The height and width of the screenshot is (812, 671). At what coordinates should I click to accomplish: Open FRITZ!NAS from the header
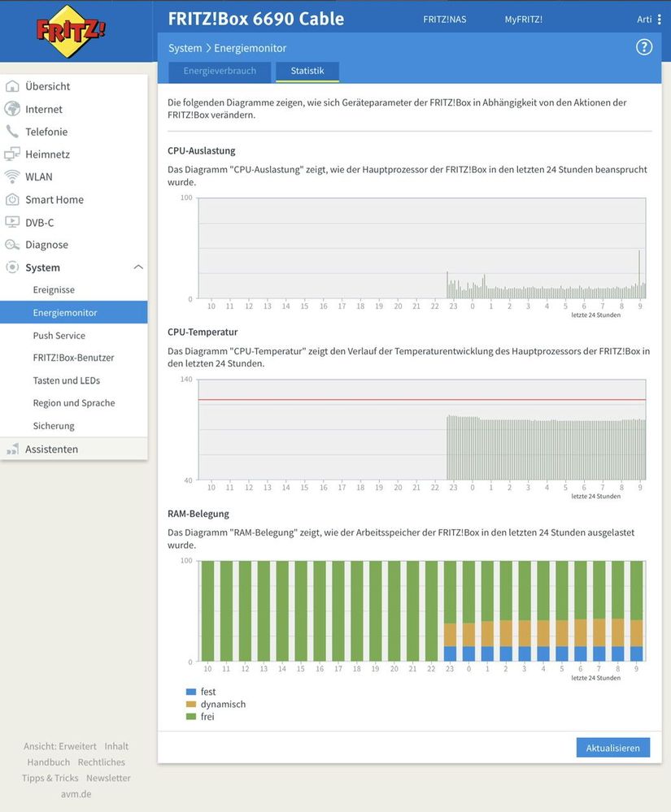pyautogui.click(x=445, y=20)
